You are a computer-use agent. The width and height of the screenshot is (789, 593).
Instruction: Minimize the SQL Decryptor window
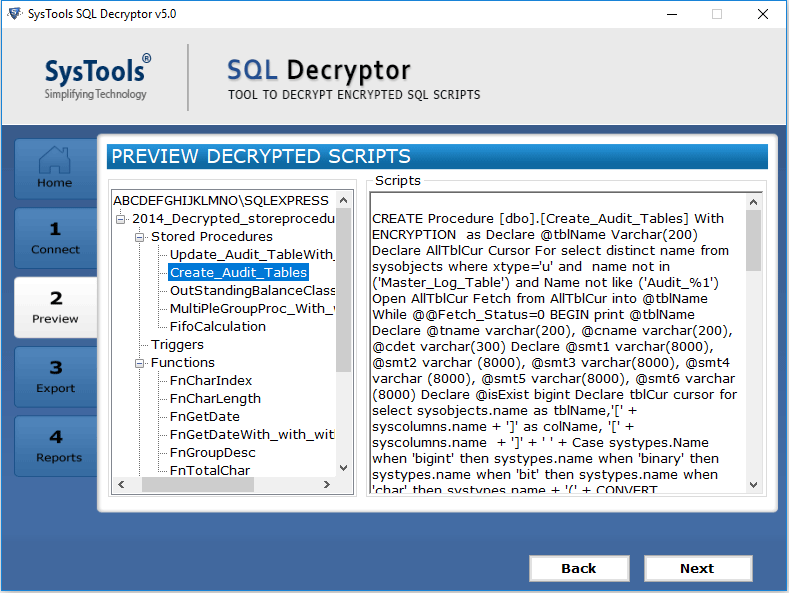tap(667, 14)
